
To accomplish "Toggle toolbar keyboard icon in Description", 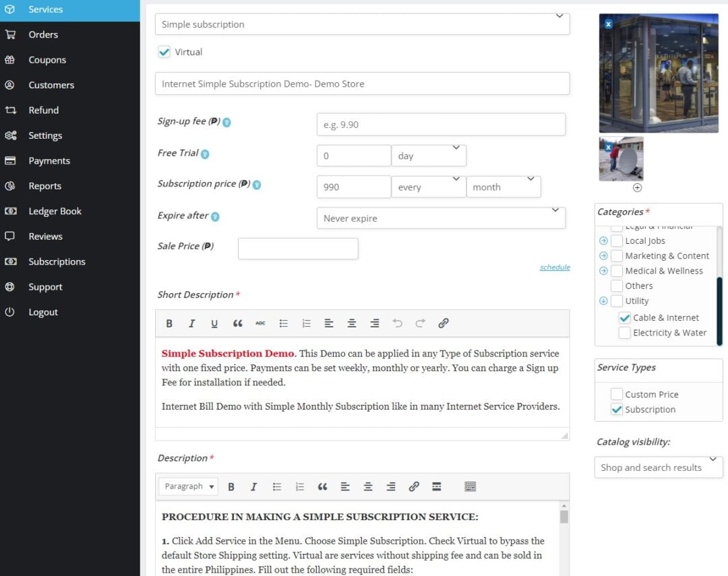I will (470, 486).
